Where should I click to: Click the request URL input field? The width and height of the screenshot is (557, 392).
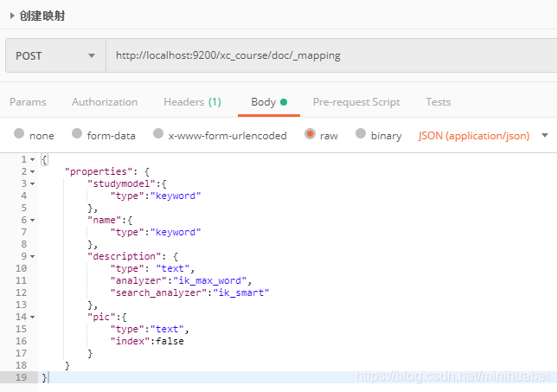click(331, 55)
